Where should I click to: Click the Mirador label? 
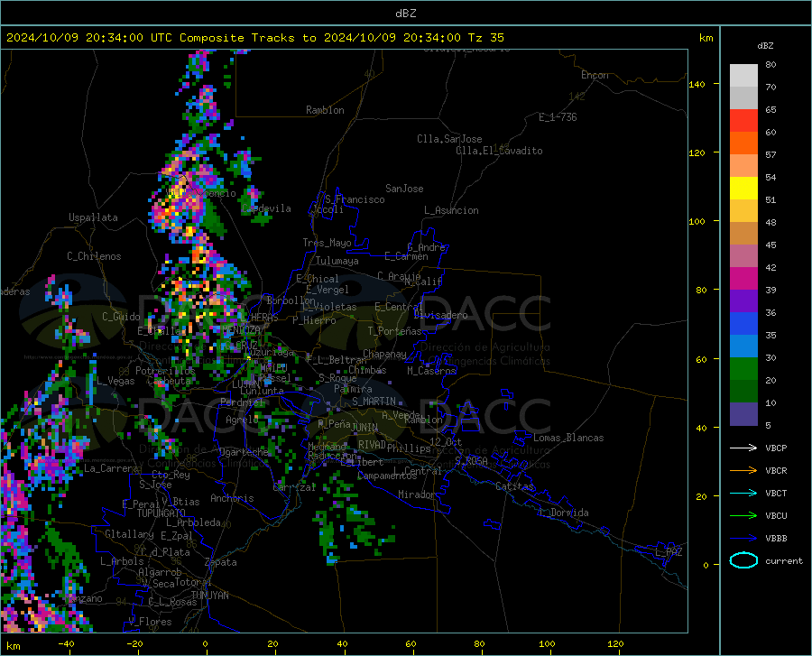pos(416,494)
